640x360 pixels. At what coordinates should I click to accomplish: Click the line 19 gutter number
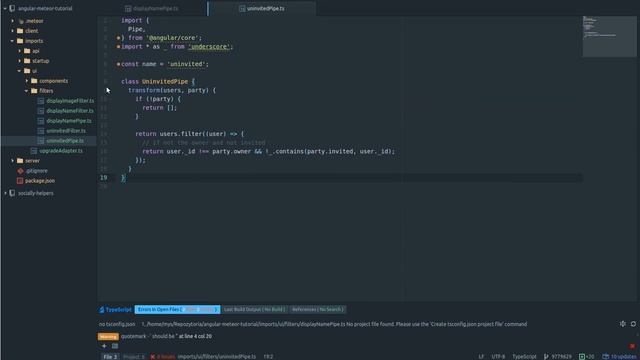(x=104, y=178)
